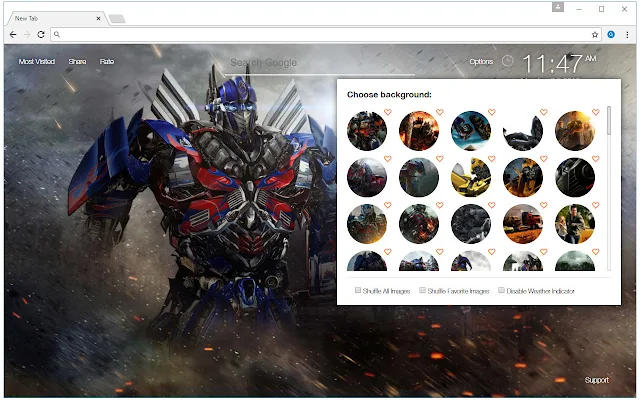Open the Share menu
The width and height of the screenshot is (640, 400).
point(77,62)
